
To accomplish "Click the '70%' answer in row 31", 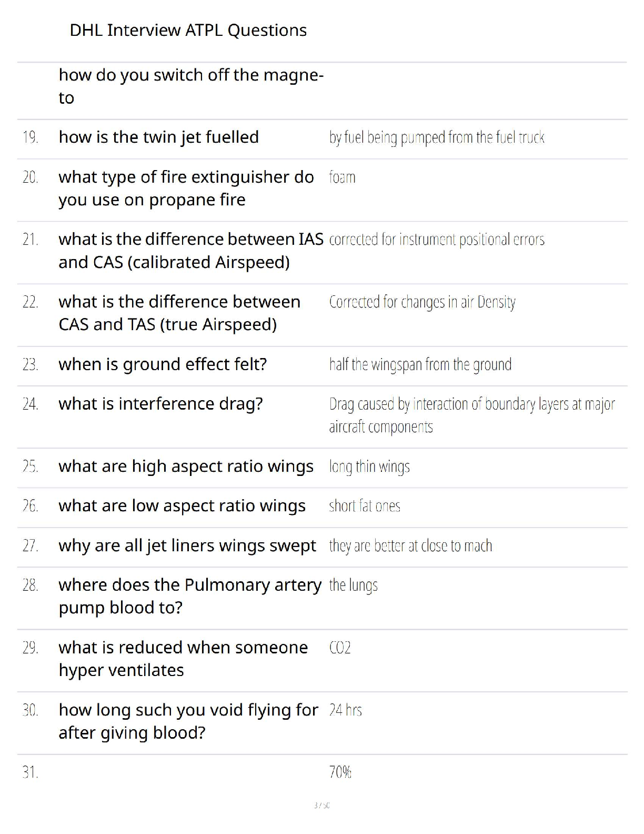I will (x=340, y=772).
